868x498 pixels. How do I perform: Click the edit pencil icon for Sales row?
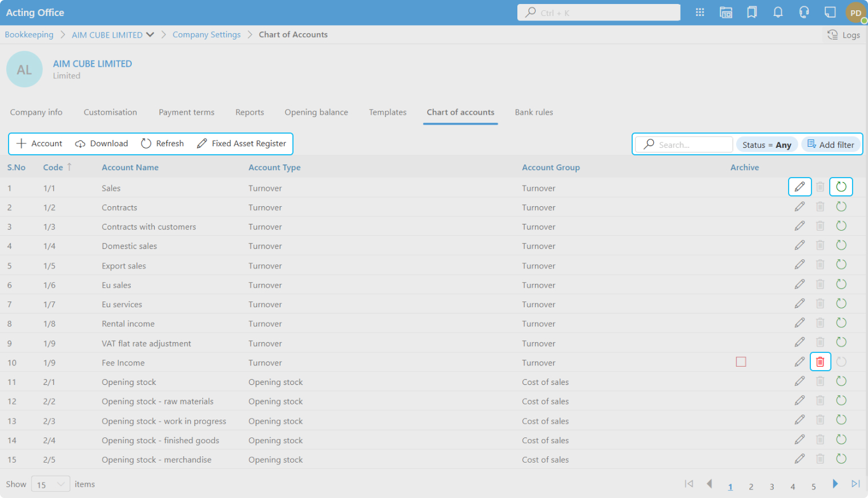pyautogui.click(x=799, y=187)
